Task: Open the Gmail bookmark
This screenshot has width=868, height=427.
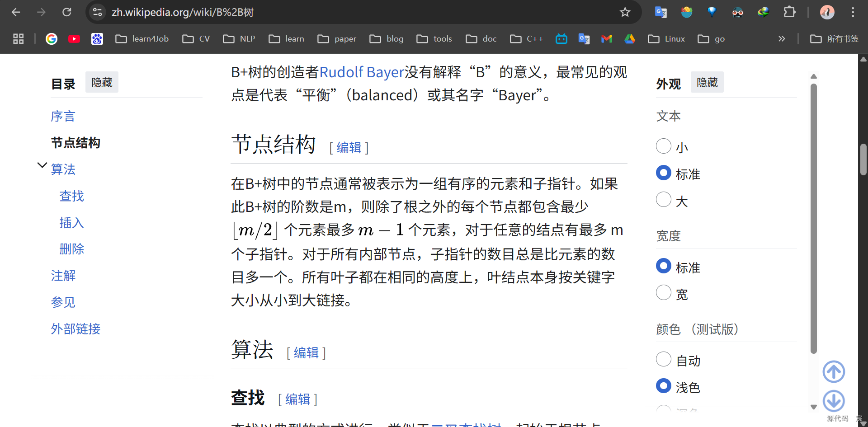Action: coord(606,39)
